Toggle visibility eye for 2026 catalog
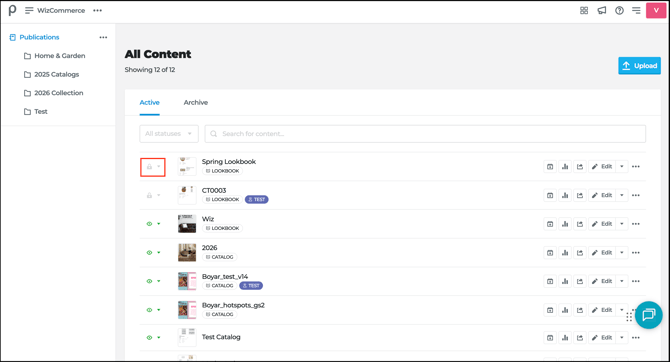 pos(149,253)
